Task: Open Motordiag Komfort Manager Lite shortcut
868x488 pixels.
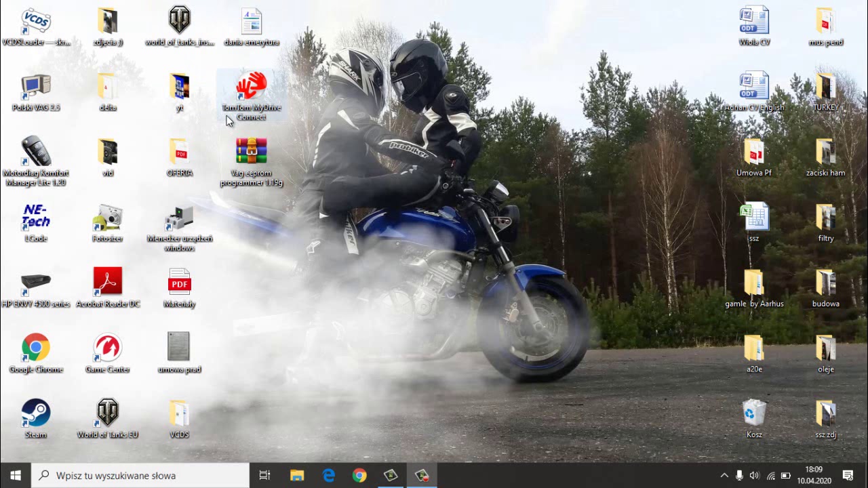Action: tap(36, 161)
